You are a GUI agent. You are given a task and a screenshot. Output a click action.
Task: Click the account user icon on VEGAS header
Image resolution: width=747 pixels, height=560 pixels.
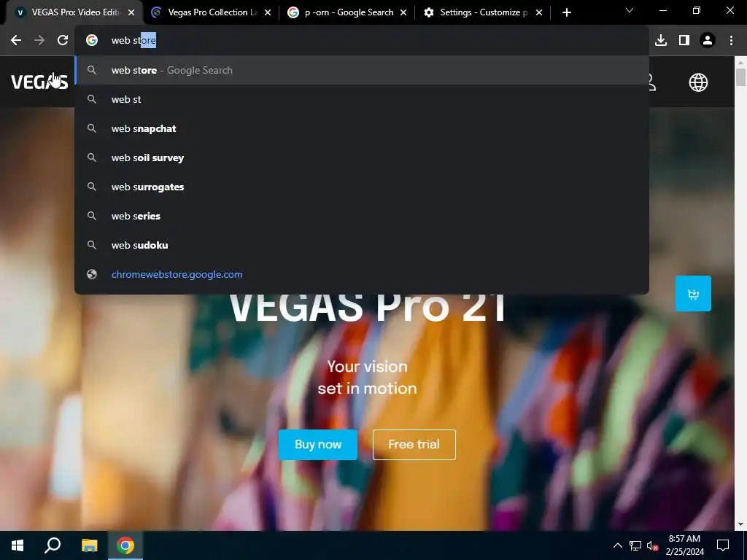pos(651,82)
